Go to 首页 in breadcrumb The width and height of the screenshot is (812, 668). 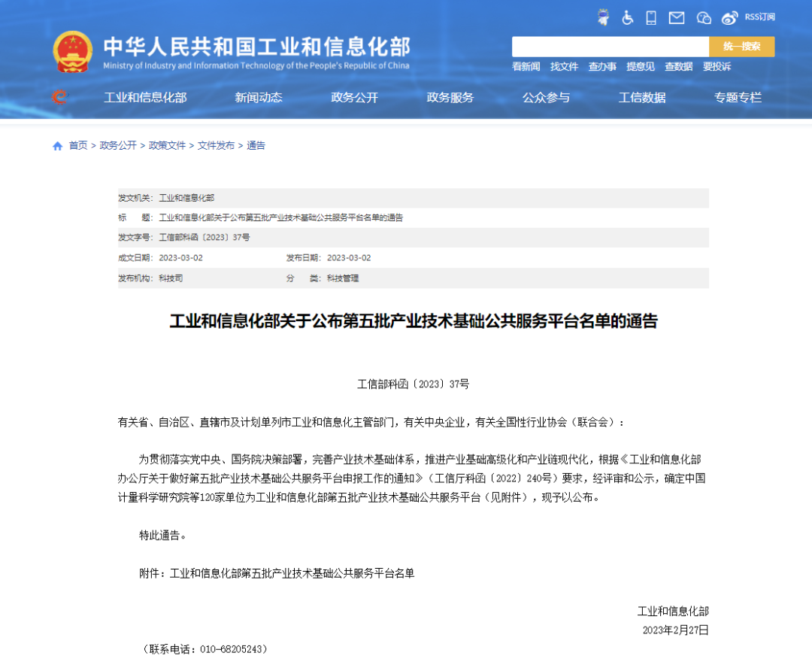point(78,146)
